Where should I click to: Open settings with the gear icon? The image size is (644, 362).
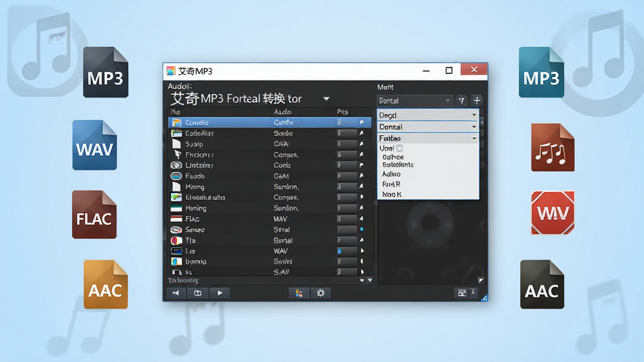(321, 293)
